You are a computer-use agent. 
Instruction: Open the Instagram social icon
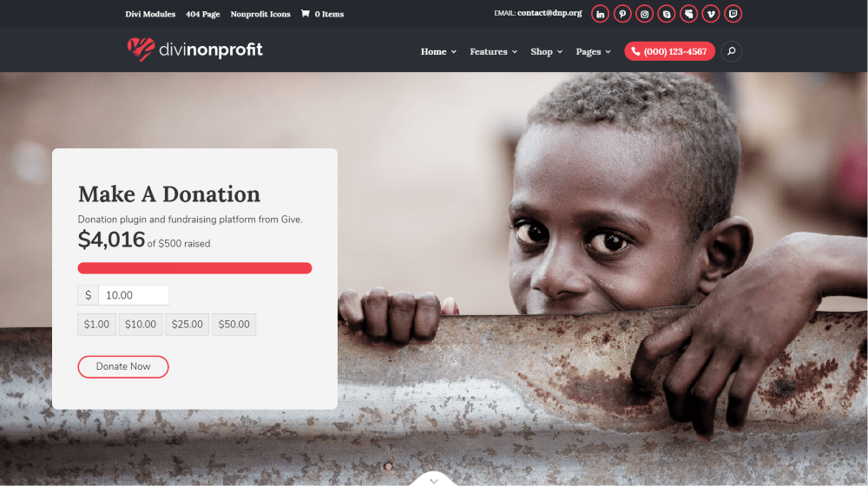(x=644, y=14)
